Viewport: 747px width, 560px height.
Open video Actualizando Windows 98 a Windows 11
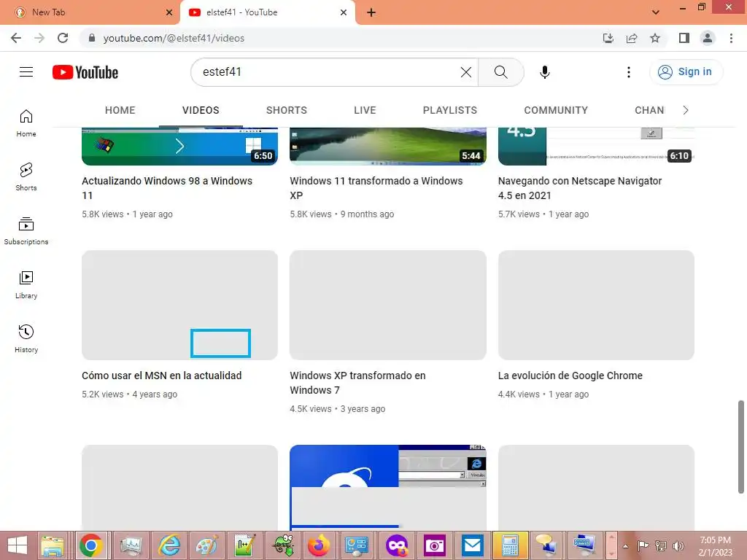tap(167, 188)
